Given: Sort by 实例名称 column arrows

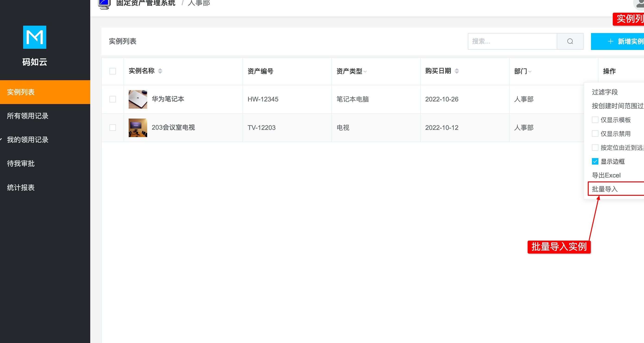Looking at the screenshot, I should 160,71.
